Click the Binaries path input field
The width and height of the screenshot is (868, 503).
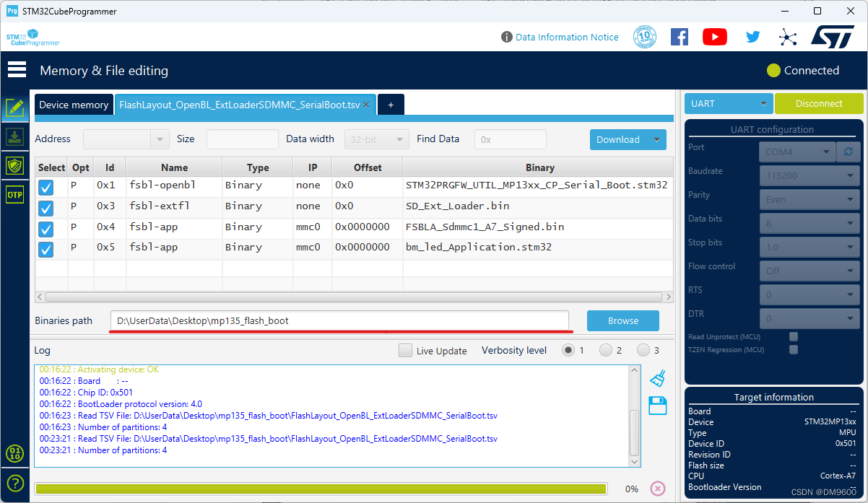(339, 320)
